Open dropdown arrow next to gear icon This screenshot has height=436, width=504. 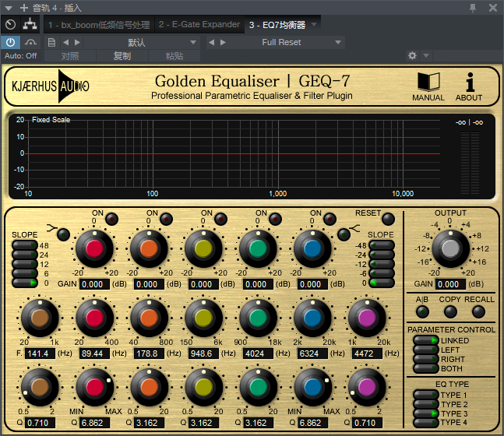point(426,55)
